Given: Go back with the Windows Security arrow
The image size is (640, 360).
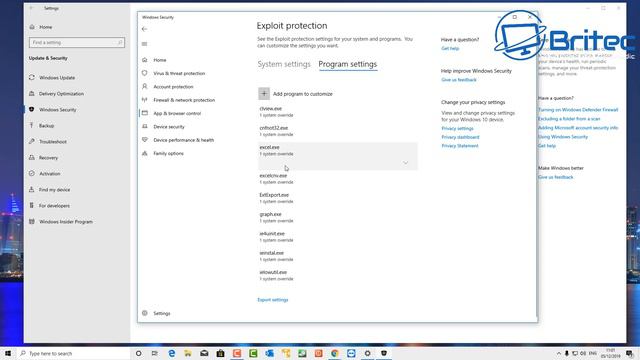Looking at the screenshot, I should point(144,29).
